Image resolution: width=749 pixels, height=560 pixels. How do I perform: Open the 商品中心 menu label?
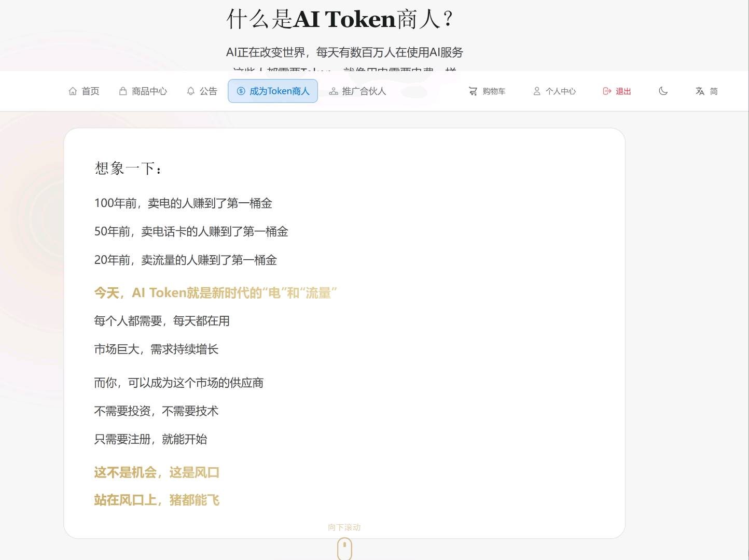coord(149,91)
